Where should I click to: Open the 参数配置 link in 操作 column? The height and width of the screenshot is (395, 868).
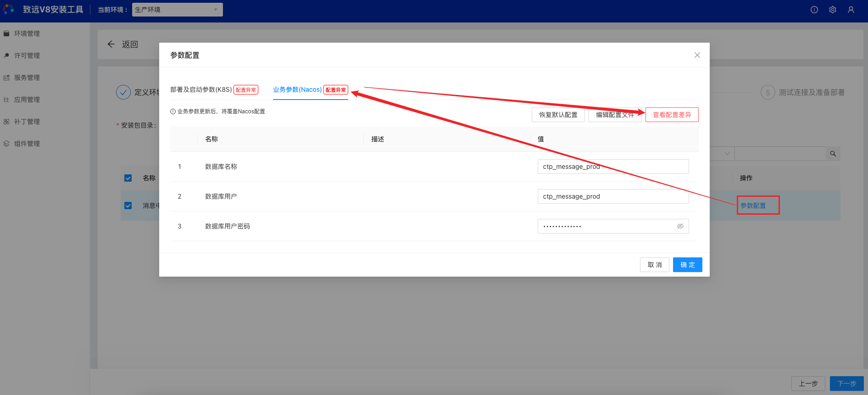[753, 206]
